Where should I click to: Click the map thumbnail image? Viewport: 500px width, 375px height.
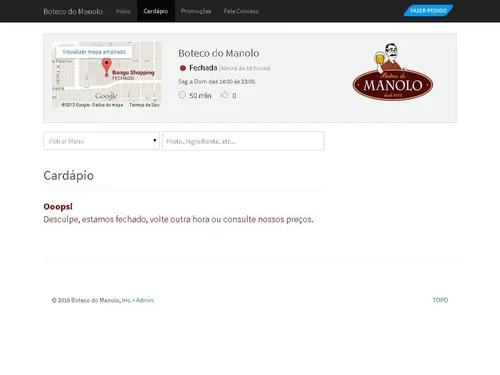(107, 75)
